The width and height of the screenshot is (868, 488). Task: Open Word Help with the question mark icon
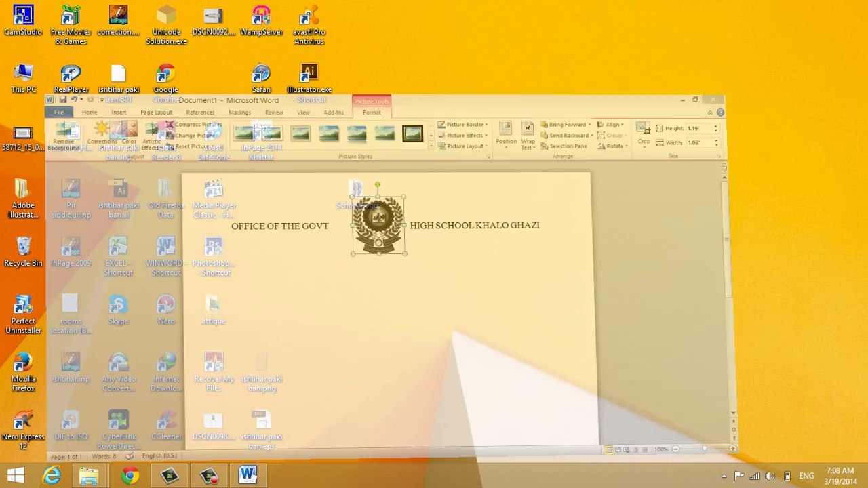720,113
